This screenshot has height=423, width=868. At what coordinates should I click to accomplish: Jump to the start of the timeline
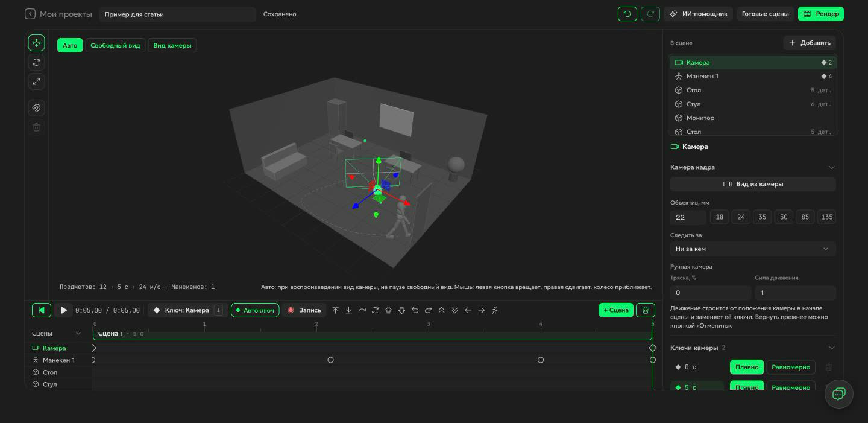pyautogui.click(x=42, y=310)
